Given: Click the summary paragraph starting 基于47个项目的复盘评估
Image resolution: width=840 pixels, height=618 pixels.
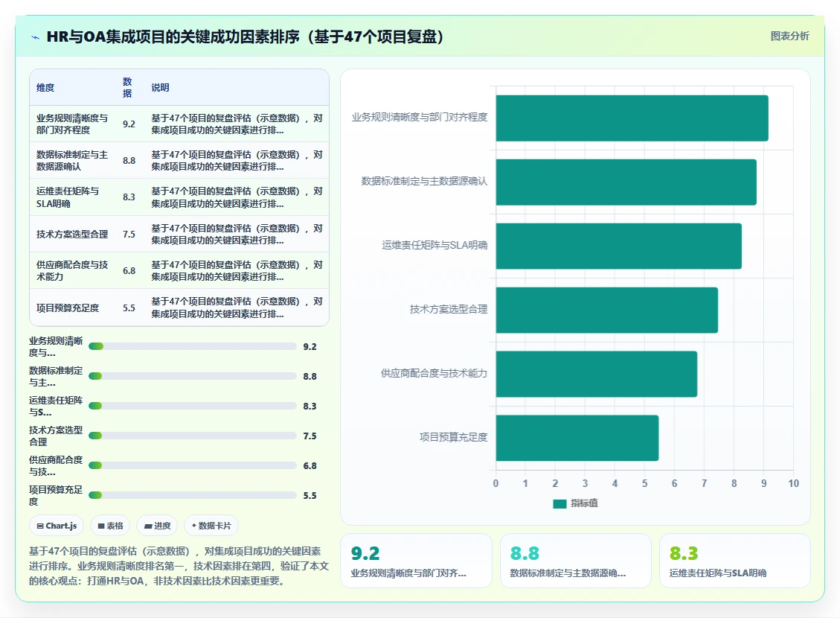Looking at the screenshot, I should pyautogui.click(x=179, y=565).
